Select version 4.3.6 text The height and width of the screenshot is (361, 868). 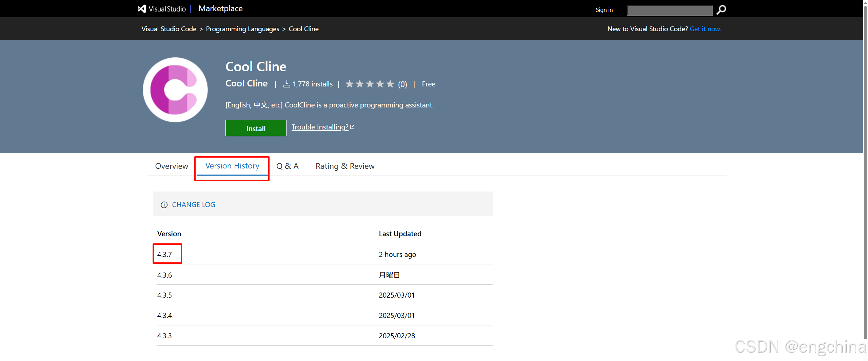[164, 275]
